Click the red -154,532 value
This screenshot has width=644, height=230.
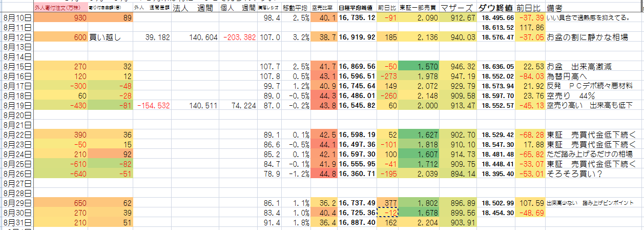click(x=153, y=106)
